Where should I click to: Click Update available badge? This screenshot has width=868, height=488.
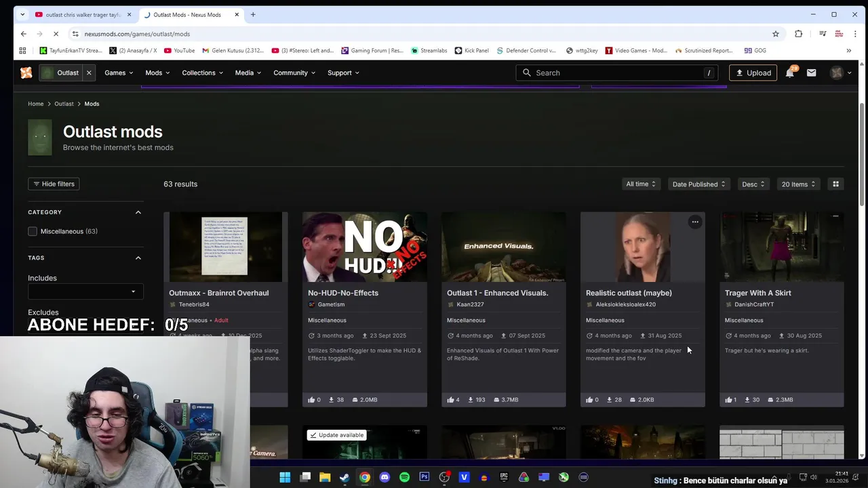[336, 435]
